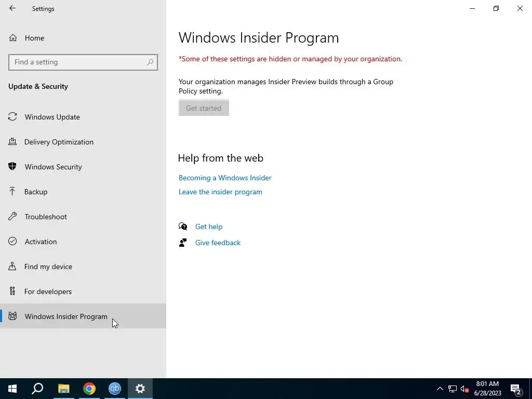Focus the Find a setting search box
532x399 pixels.
[83, 62]
